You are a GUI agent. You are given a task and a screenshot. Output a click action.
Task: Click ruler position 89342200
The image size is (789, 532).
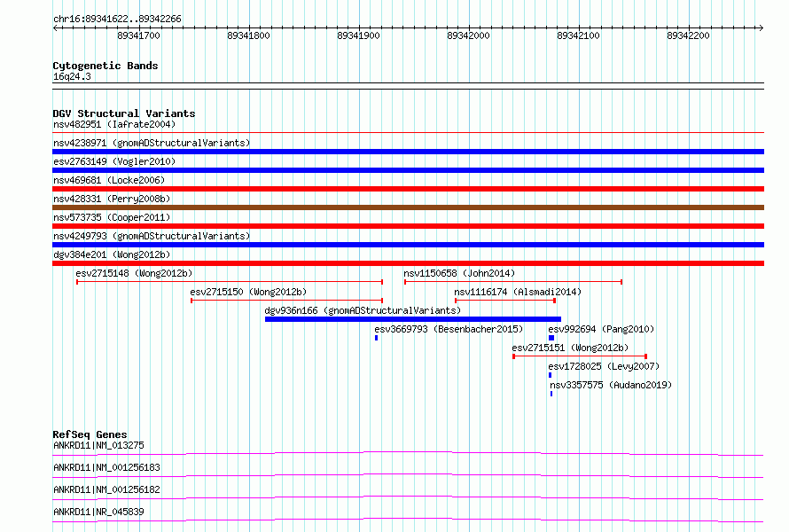688,35
